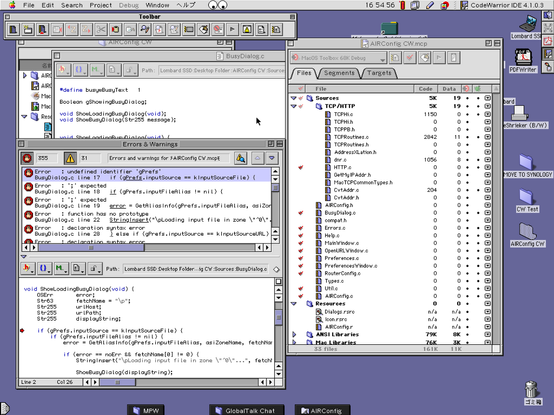
Task: Click the Path field in BusyDialog.c window
Action: (x=222, y=70)
